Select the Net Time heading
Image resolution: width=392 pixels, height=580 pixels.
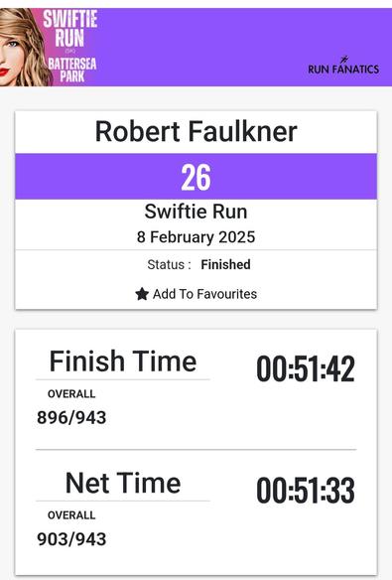pos(123,483)
